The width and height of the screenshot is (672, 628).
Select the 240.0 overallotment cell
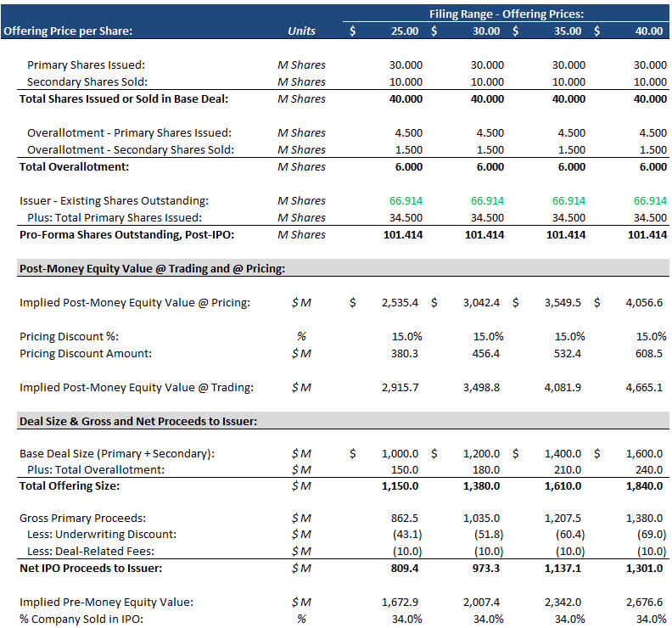pyautogui.click(x=649, y=470)
